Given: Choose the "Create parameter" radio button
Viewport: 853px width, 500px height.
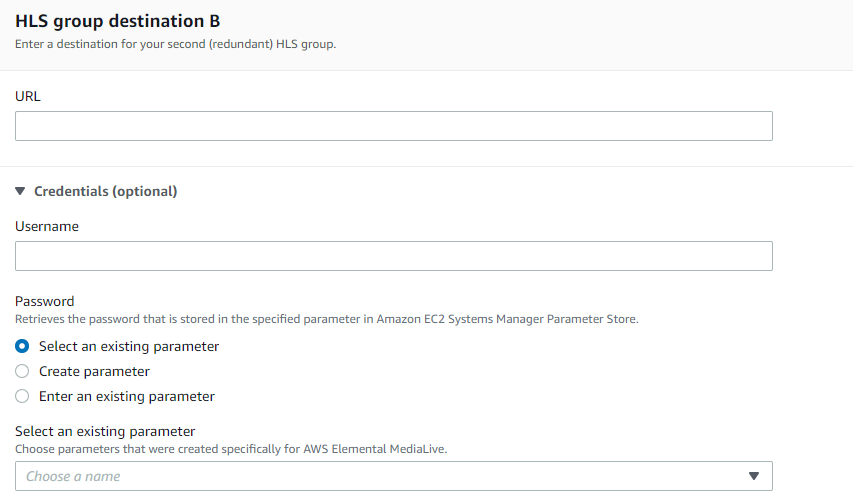Looking at the screenshot, I should click(x=22, y=372).
